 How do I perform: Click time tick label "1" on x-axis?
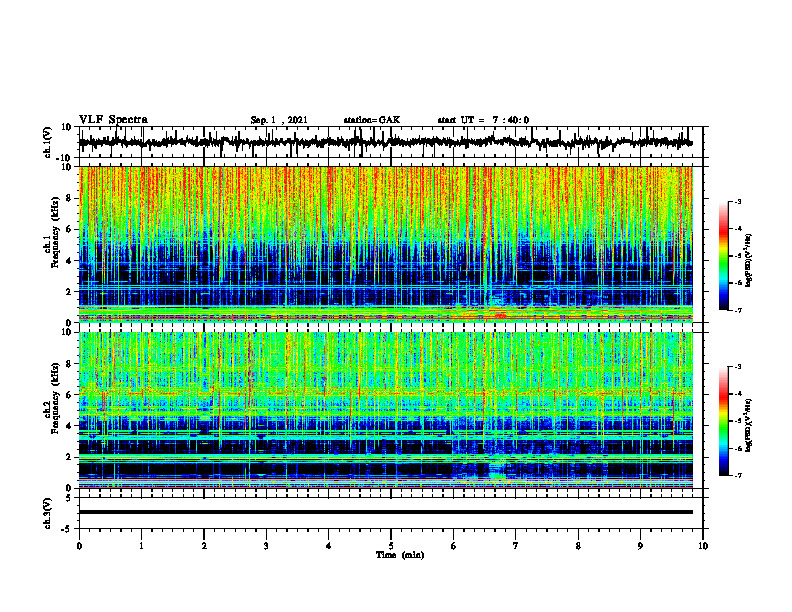[141, 546]
